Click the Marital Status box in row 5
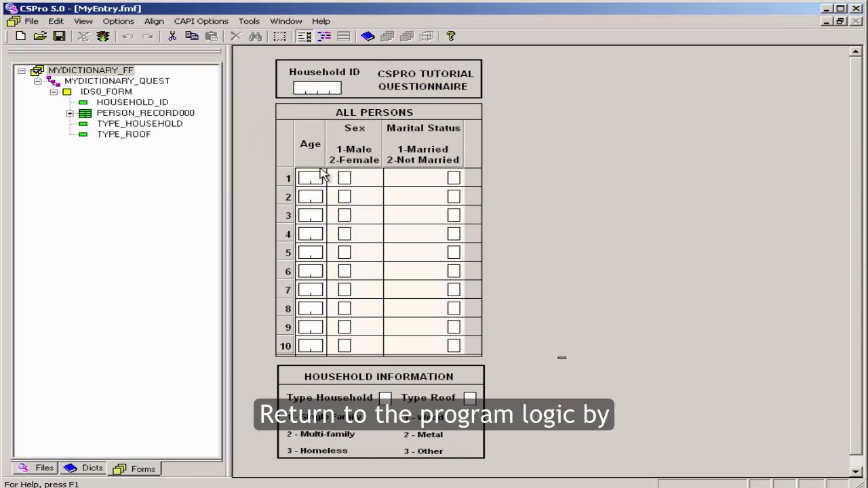868x488 pixels. pos(454,253)
